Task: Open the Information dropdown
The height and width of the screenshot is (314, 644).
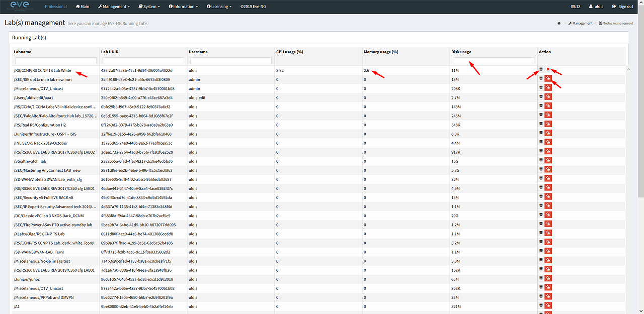Action: coord(183,7)
